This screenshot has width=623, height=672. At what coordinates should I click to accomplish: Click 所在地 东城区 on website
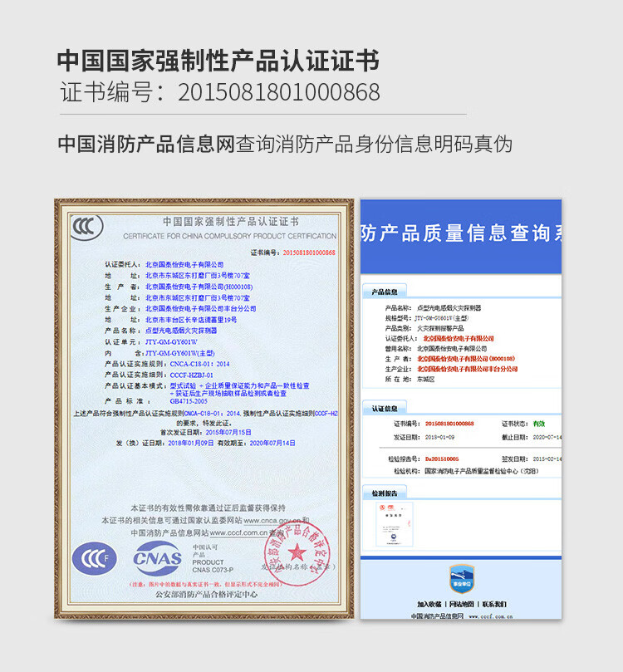point(426,380)
